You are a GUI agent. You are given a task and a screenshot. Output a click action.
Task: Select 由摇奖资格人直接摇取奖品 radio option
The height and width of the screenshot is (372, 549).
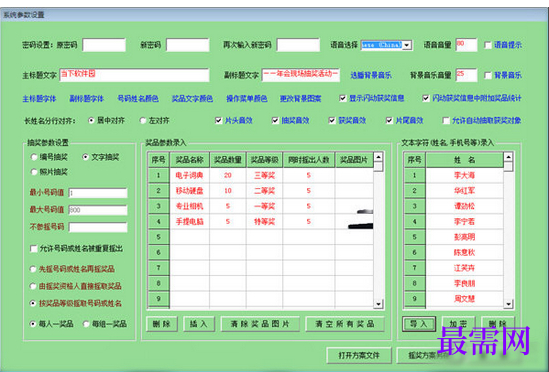tap(33, 286)
